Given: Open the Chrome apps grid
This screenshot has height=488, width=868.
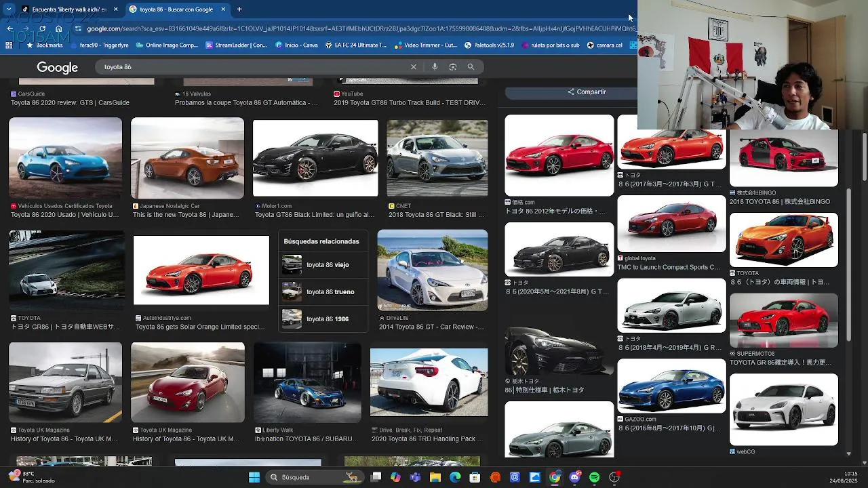Looking at the screenshot, I should pos(9,45).
